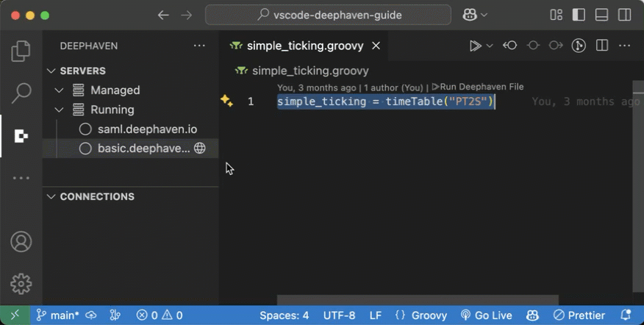Toggle the bottom Panel layout button
Screen dimensions: 644x325
tap(601, 15)
